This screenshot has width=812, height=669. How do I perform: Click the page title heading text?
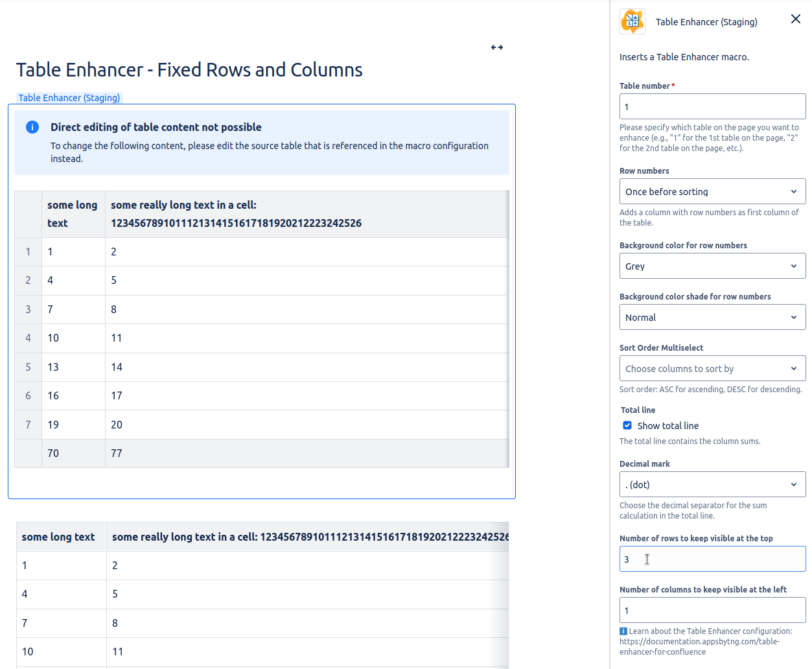pos(189,70)
